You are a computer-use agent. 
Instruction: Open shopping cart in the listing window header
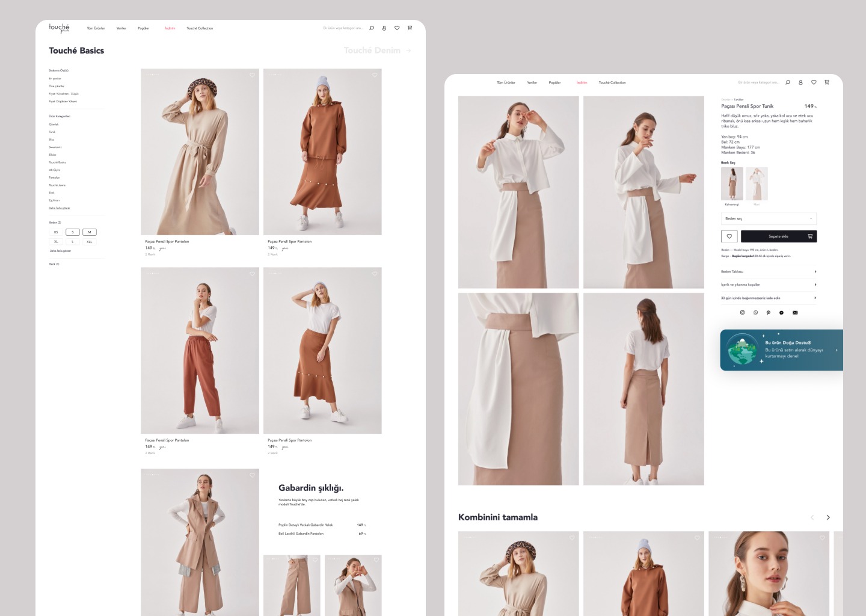[410, 28]
